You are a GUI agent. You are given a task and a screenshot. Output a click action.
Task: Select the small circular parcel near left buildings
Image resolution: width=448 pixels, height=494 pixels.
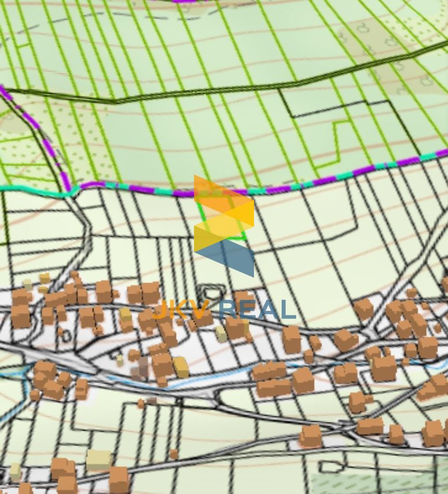tap(66, 336)
